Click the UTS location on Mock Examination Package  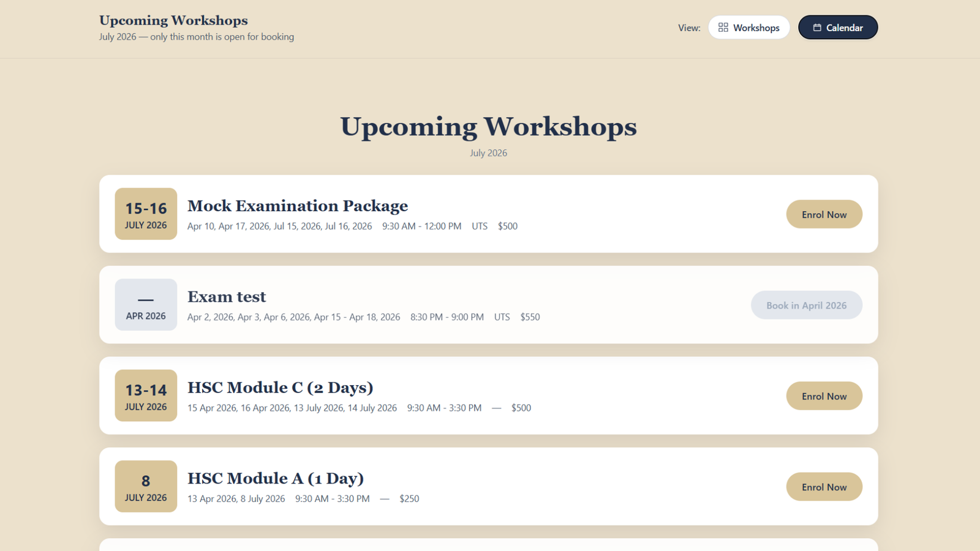tap(480, 227)
